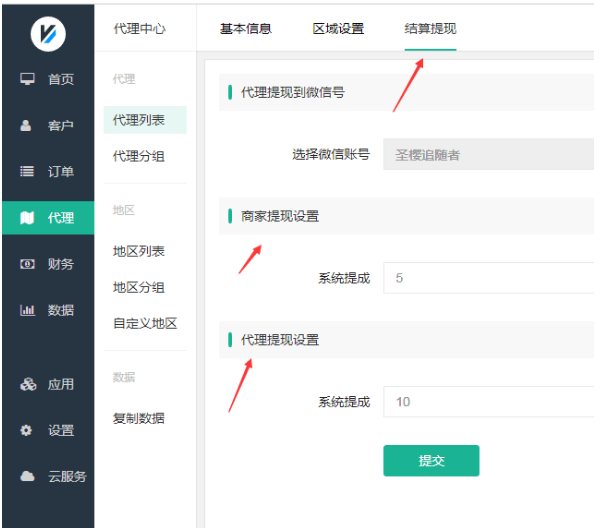Click the 选择微信账号 label
Viewport: 603px width, 528px height.
331,154
